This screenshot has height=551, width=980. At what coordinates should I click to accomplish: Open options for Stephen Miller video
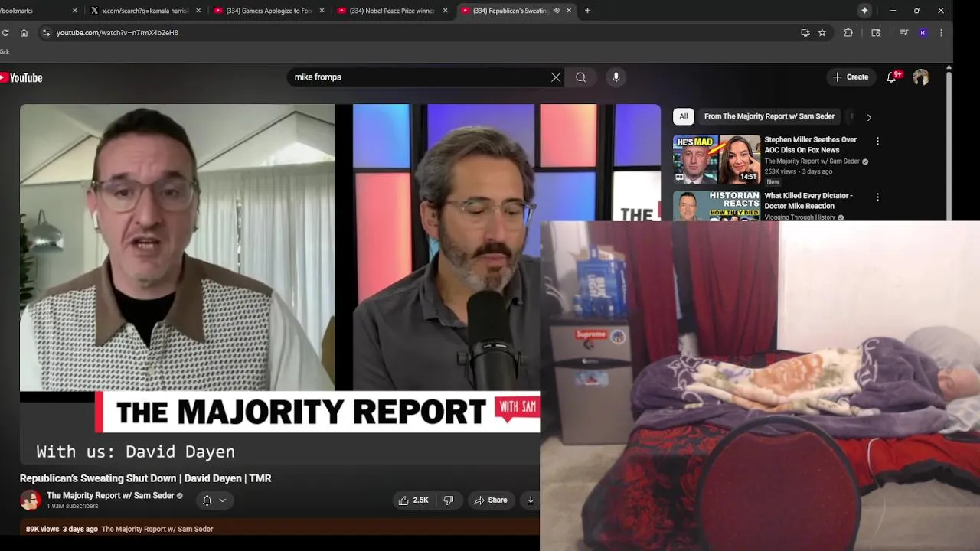click(877, 142)
